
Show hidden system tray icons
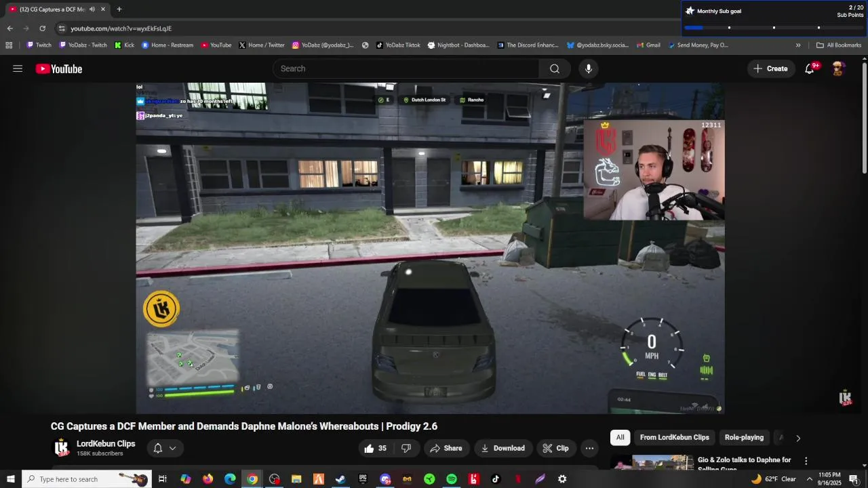click(x=809, y=479)
